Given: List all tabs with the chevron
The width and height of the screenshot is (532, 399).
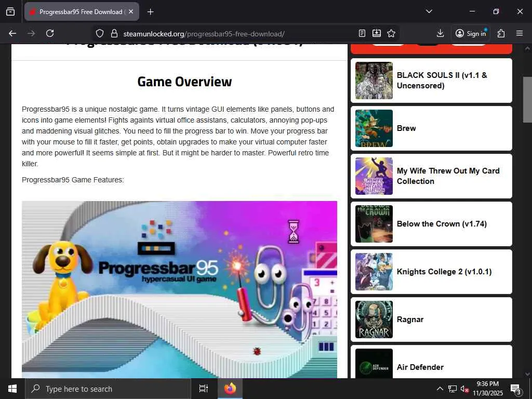Looking at the screenshot, I should [429, 11].
